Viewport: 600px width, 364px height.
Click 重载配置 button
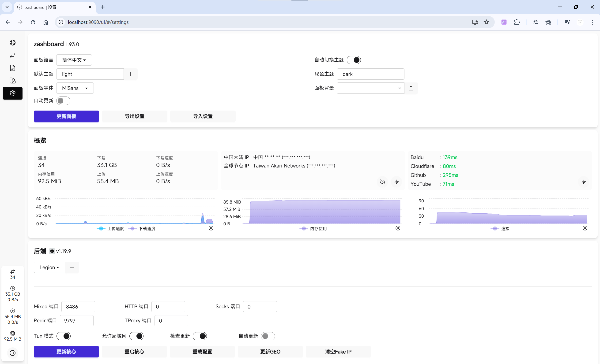(x=202, y=352)
